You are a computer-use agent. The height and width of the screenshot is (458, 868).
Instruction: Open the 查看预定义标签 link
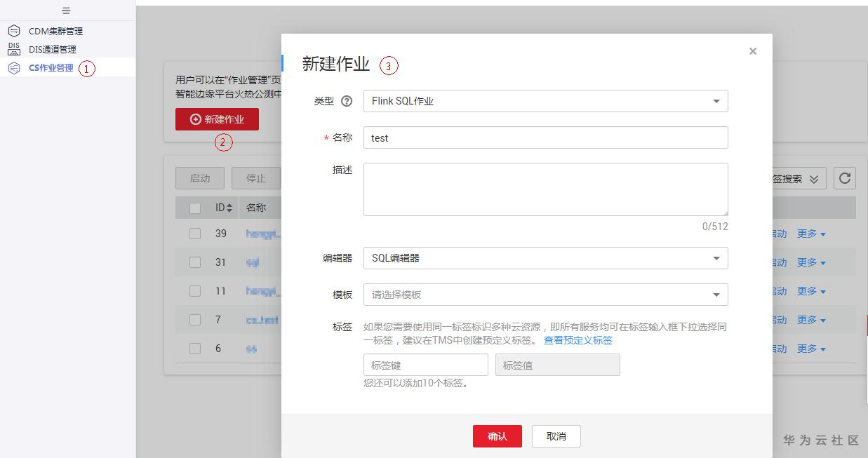(x=578, y=340)
